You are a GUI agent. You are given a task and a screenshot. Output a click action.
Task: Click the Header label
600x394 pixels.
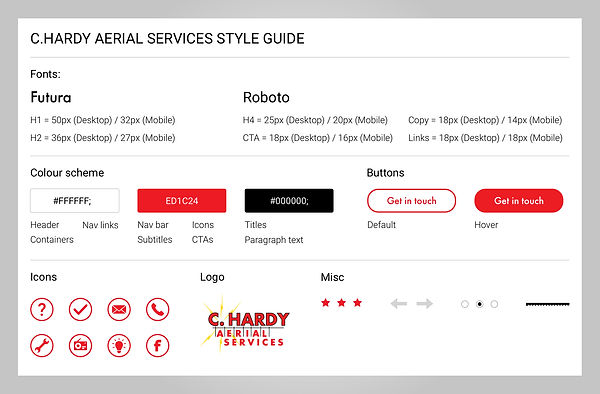click(x=44, y=225)
